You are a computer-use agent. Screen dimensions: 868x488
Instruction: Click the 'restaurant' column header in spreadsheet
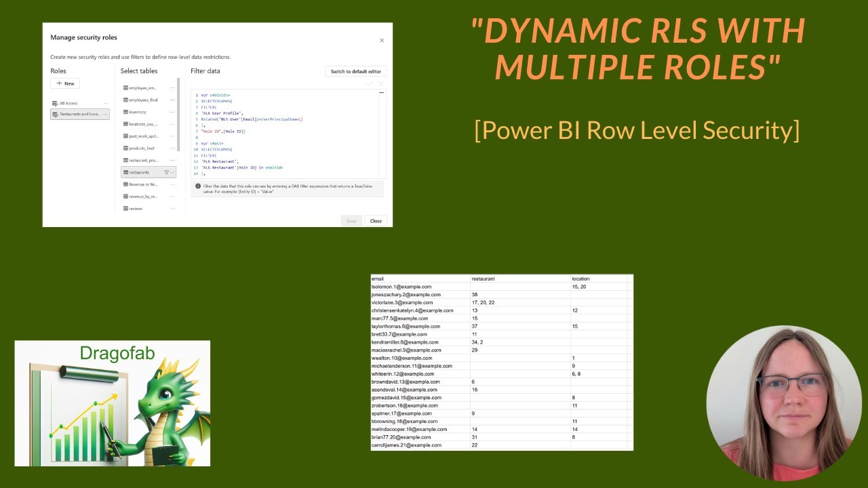tap(521, 279)
